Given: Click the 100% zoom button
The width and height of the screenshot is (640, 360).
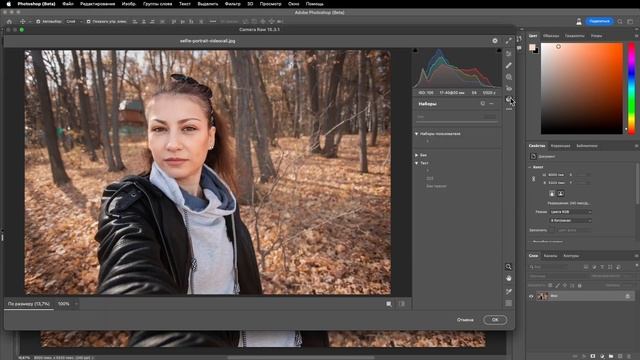Looking at the screenshot, I should (x=63, y=304).
